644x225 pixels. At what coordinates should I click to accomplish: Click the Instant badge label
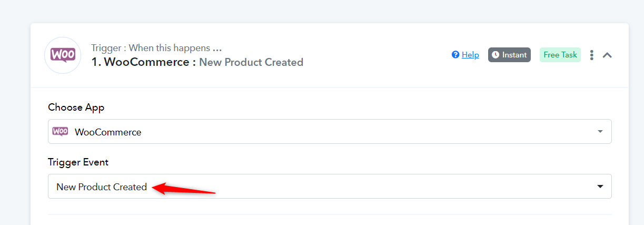(x=514, y=55)
